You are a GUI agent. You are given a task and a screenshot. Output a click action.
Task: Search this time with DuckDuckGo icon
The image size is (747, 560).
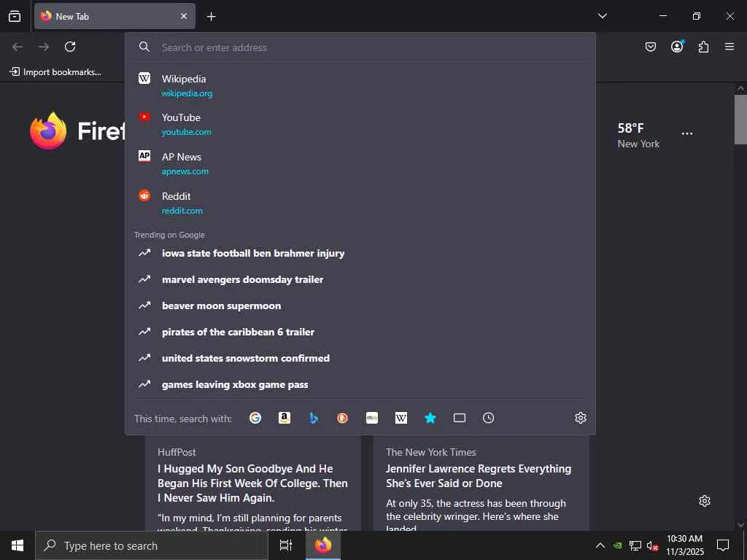[x=343, y=418]
